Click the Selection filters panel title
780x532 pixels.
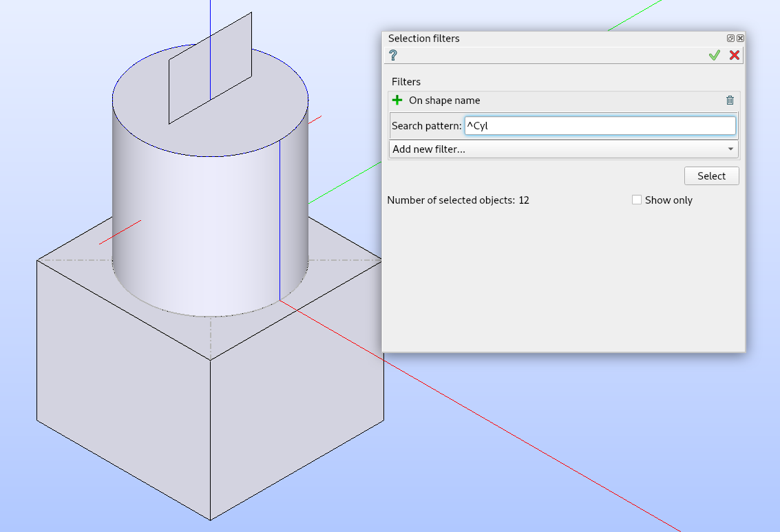click(x=424, y=39)
